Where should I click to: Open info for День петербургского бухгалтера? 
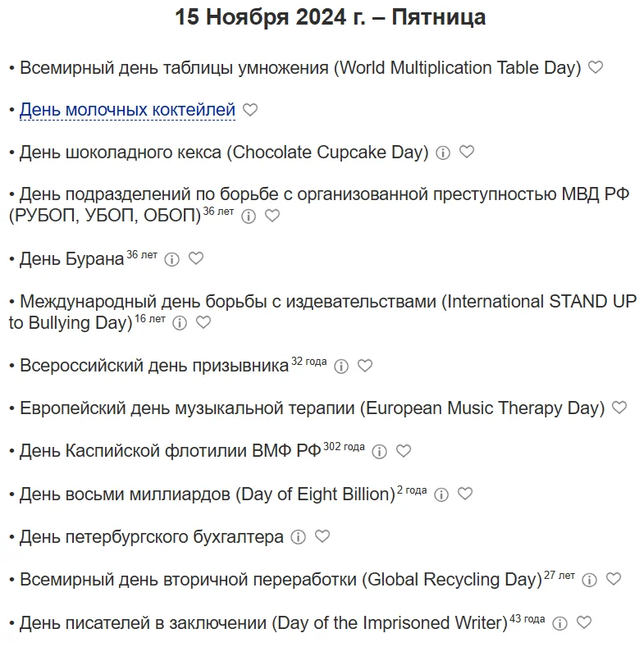(x=299, y=537)
